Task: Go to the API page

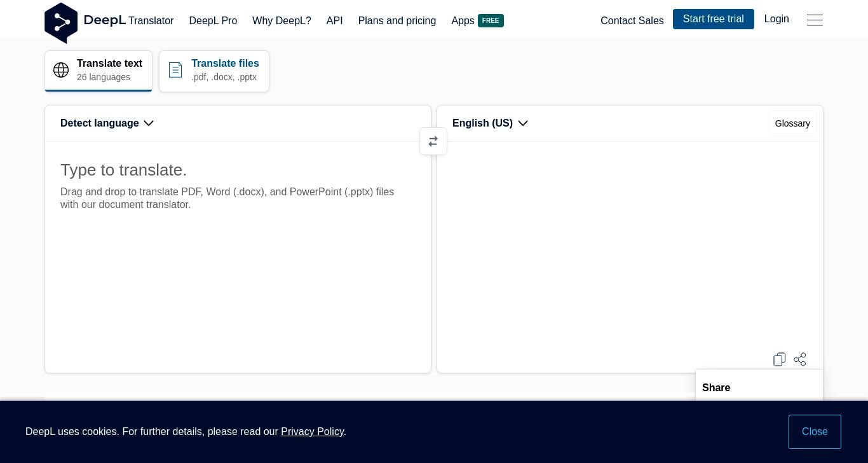Action: [334, 21]
